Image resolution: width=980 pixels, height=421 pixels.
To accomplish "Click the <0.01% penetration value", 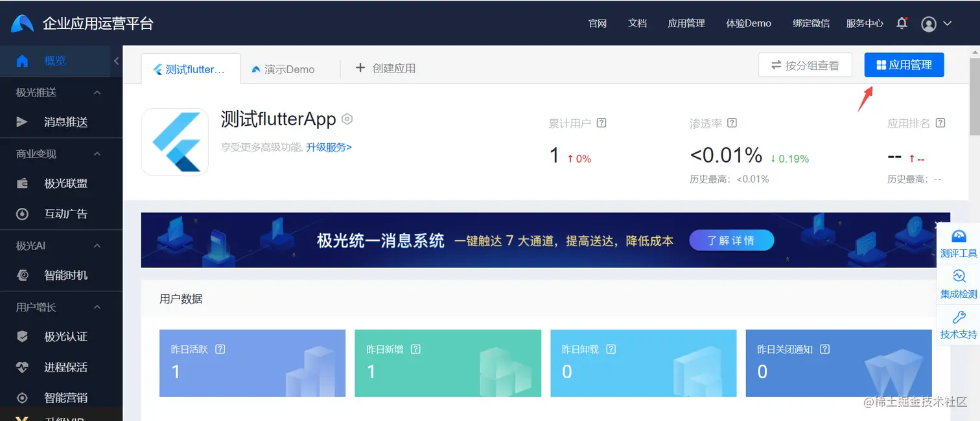I will 726,155.
